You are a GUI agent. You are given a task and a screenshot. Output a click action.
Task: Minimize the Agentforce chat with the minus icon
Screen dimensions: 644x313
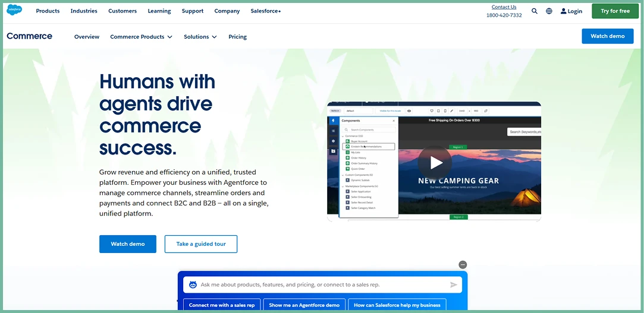coord(463,264)
